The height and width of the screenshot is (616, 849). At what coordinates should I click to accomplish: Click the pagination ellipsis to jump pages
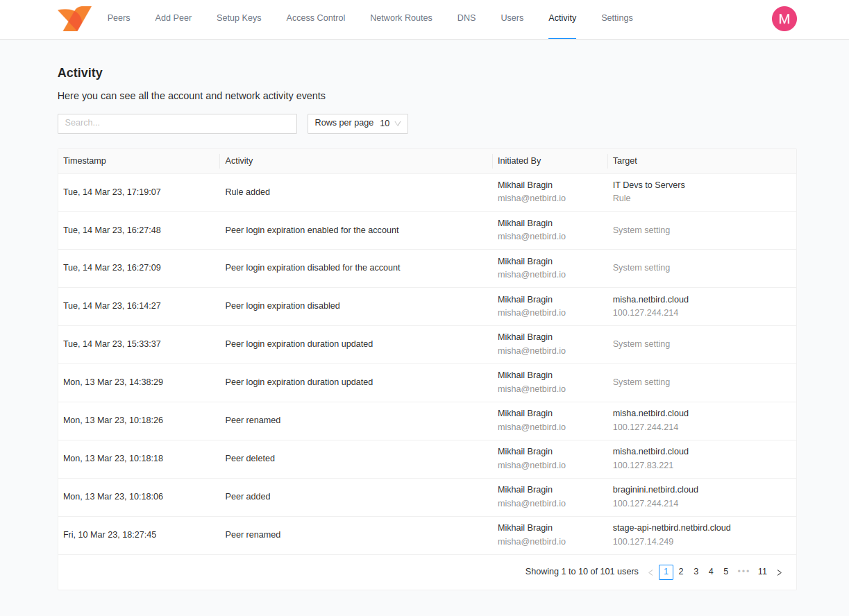pos(743,572)
